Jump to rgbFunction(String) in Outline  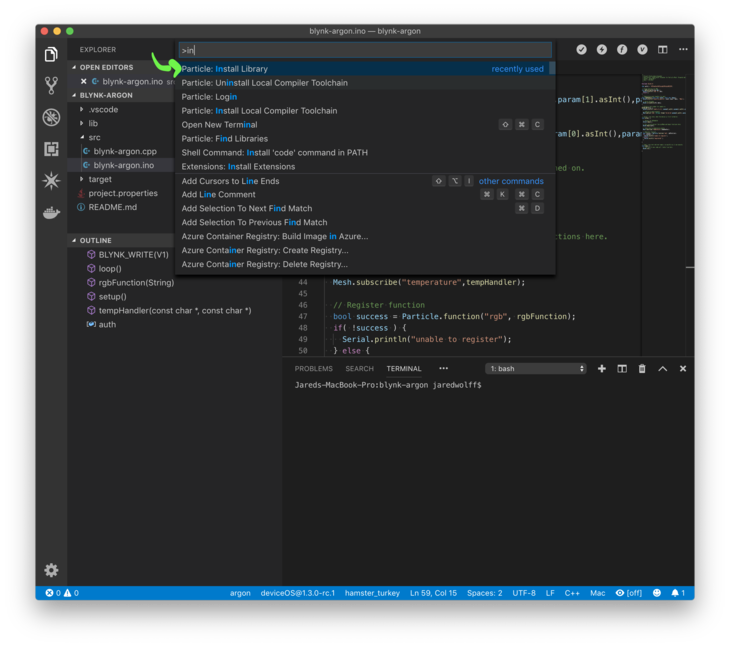click(x=136, y=283)
